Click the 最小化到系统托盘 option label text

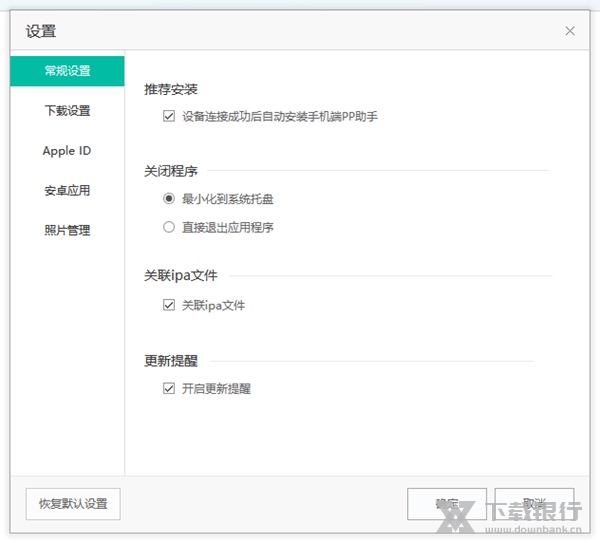click(x=227, y=199)
